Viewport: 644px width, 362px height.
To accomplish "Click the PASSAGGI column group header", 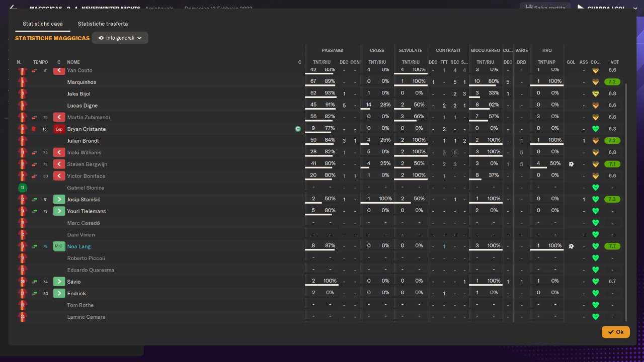I will click(x=333, y=50).
